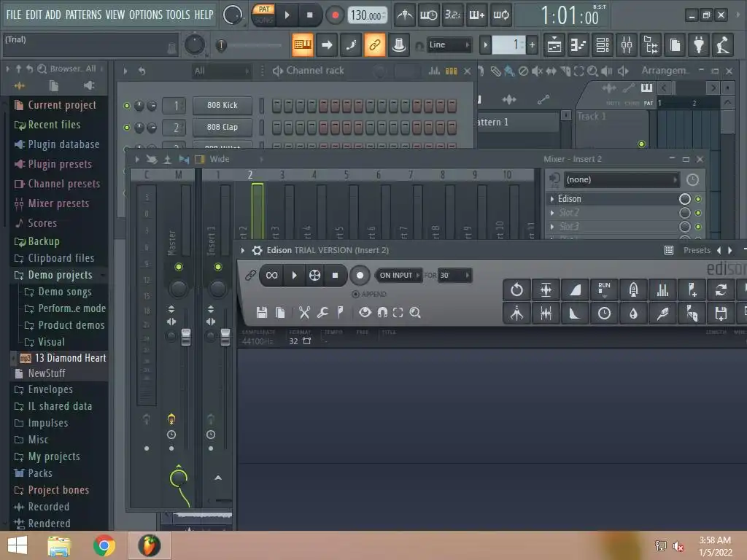Click Edison's fade in icon

click(575, 289)
